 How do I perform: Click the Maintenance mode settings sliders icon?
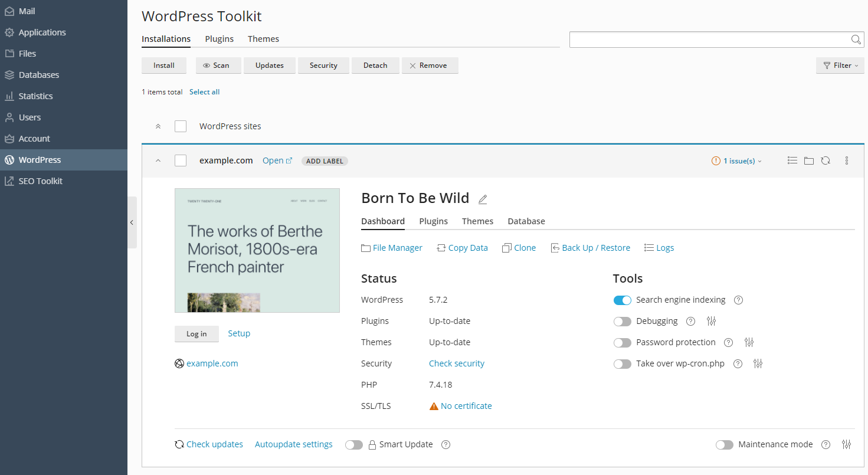click(847, 444)
